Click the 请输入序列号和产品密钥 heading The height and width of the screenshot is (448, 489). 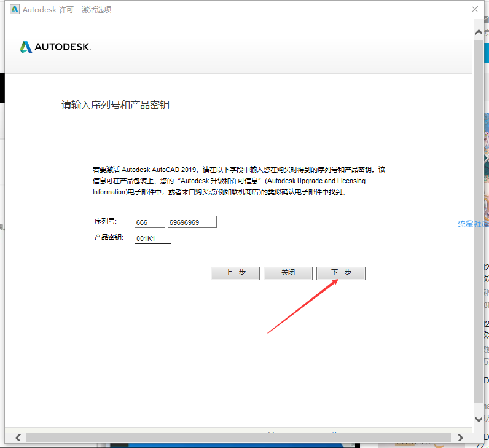pos(115,105)
